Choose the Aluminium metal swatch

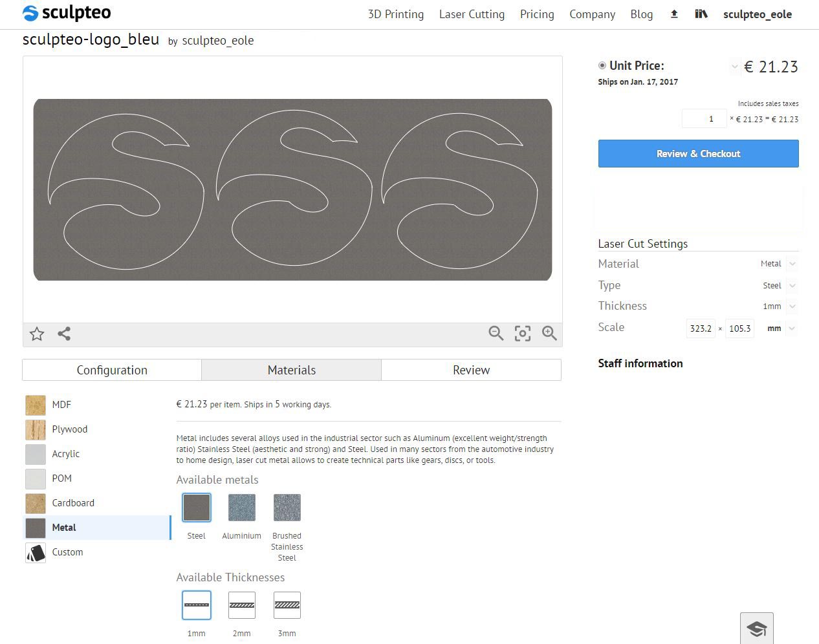point(242,507)
